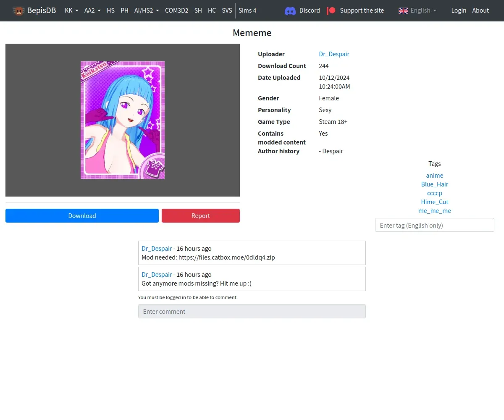Click Support the site link
504x420 pixels.
(x=362, y=10)
